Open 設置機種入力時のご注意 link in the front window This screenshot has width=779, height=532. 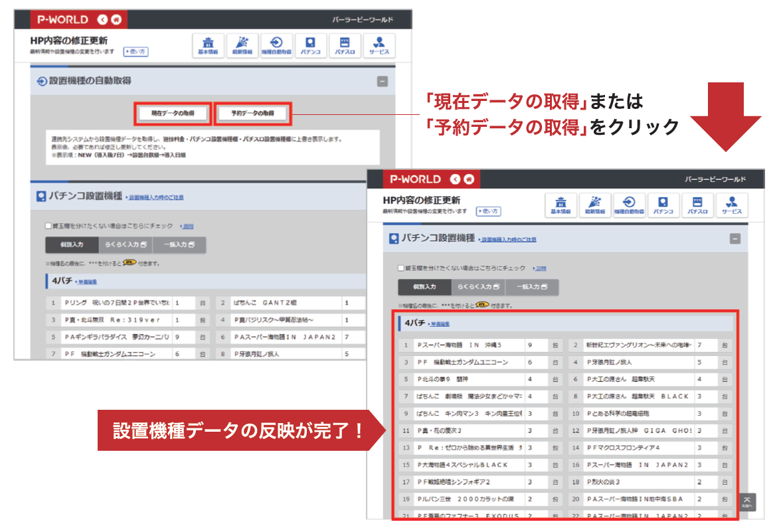[508, 239]
